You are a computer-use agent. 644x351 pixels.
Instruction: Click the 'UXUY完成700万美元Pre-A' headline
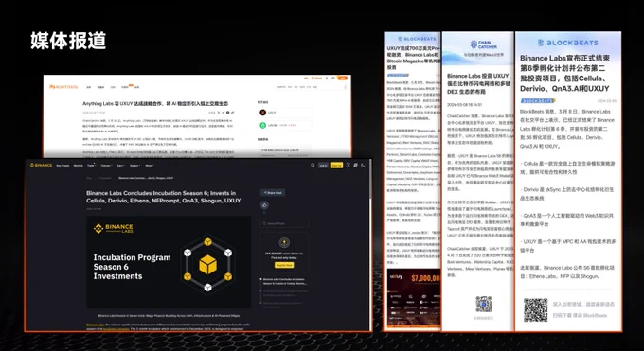(413, 58)
